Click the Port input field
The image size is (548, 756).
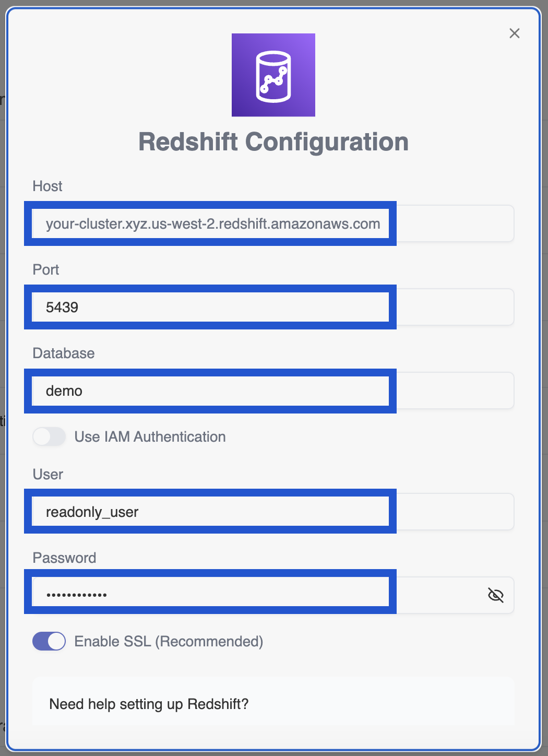(x=210, y=307)
